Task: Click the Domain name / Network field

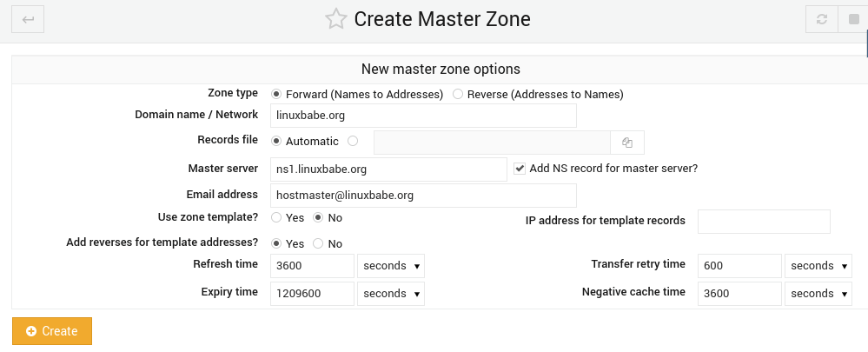Action: point(423,116)
